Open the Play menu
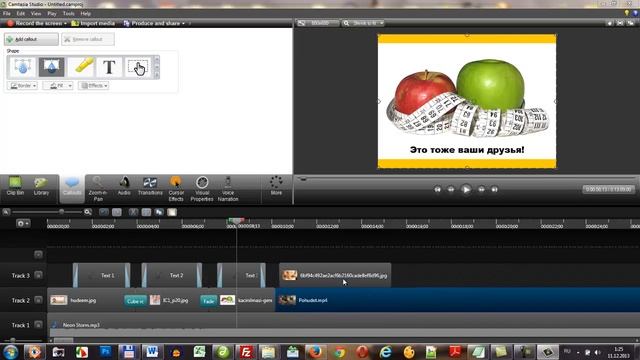This screenshot has width=640, height=360. click(52, 13)
